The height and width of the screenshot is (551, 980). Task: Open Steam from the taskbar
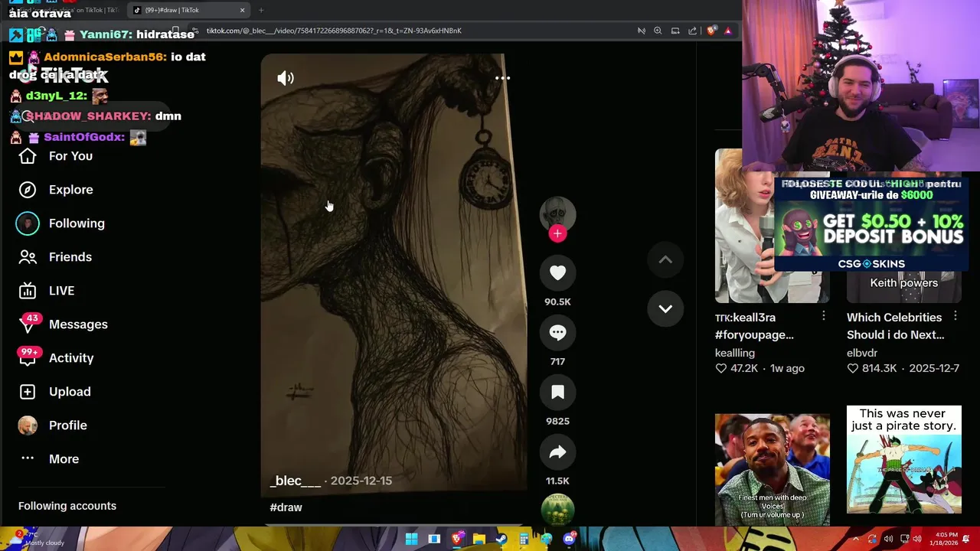[501, 540]
